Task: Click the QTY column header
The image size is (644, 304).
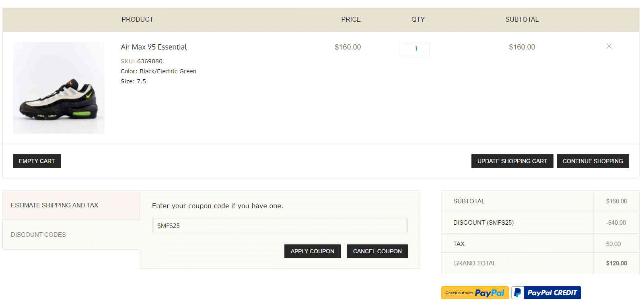Action: 418,19
